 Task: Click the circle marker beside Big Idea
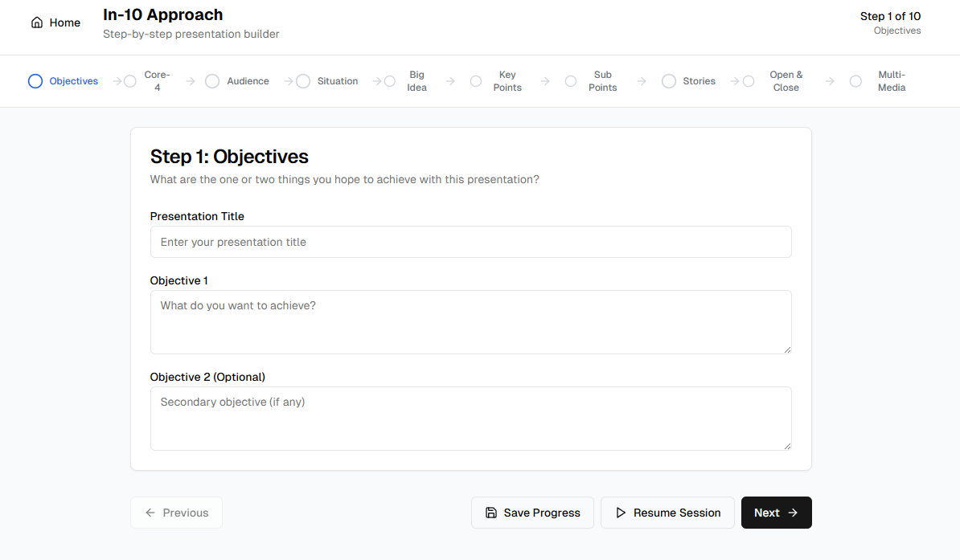tap(389, 81)
